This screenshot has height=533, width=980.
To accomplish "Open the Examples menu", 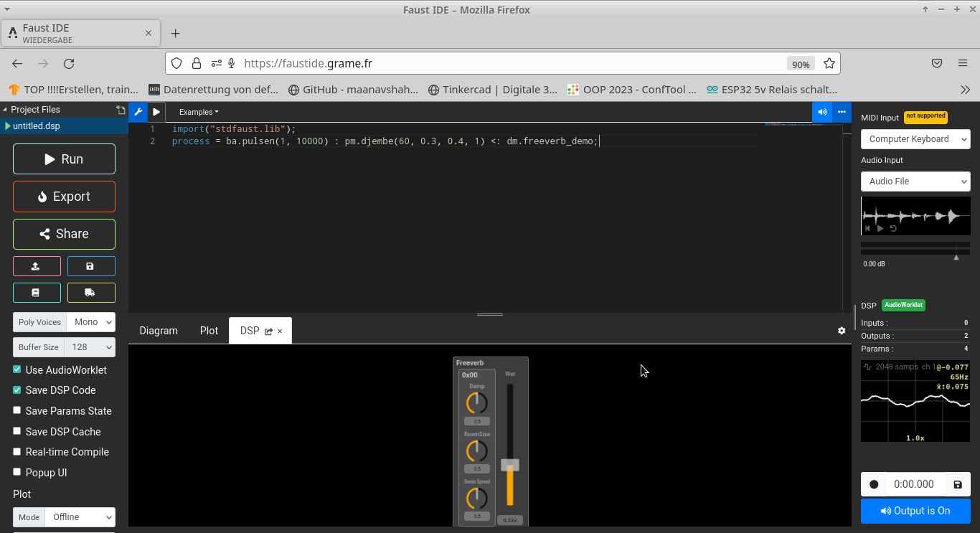I will [x=199, y=112].
